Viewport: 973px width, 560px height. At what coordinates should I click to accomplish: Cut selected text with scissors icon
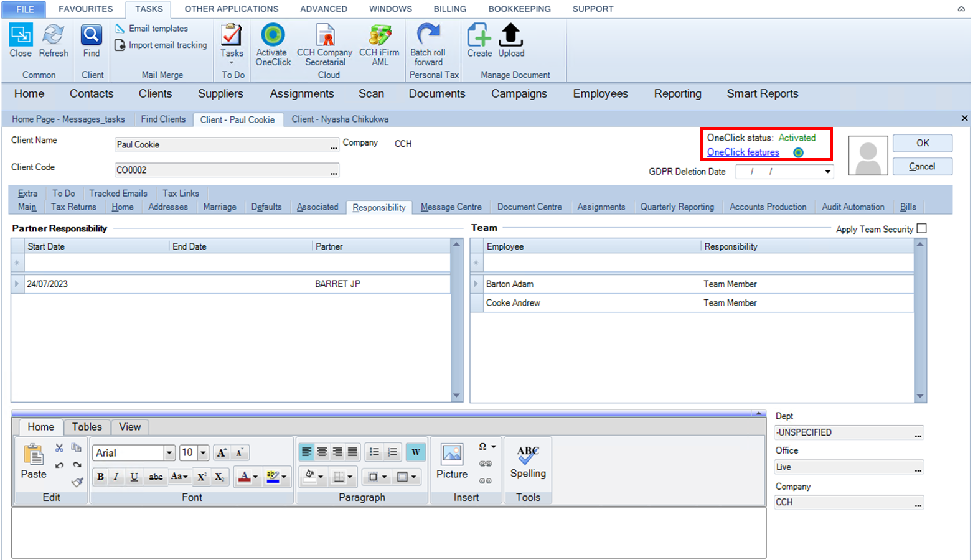coord(59,448)
